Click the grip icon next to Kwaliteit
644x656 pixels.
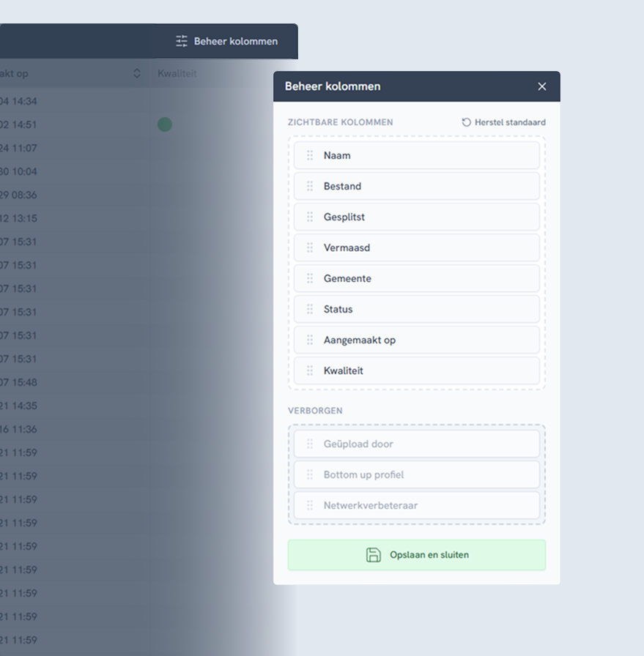(310, 371)
